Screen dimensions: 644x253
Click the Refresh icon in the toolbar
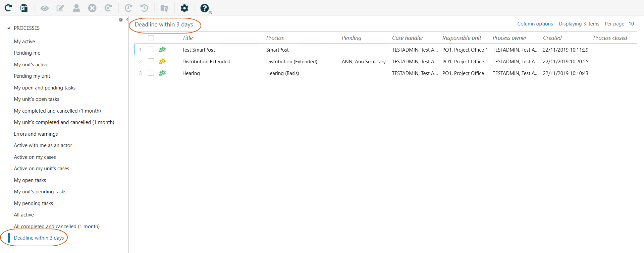(8, 8)
